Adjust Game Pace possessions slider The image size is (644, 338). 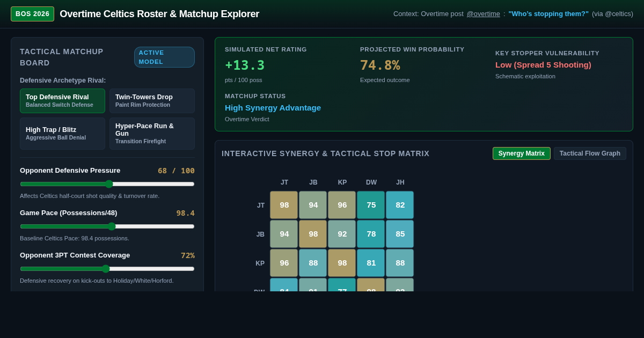pos(107,226)
